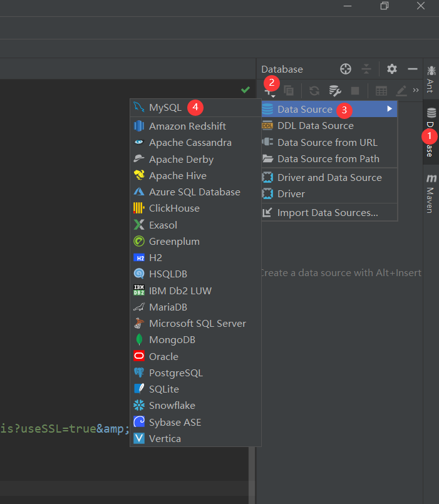Open Import Data Sources dialog

(x=329, y=212)
